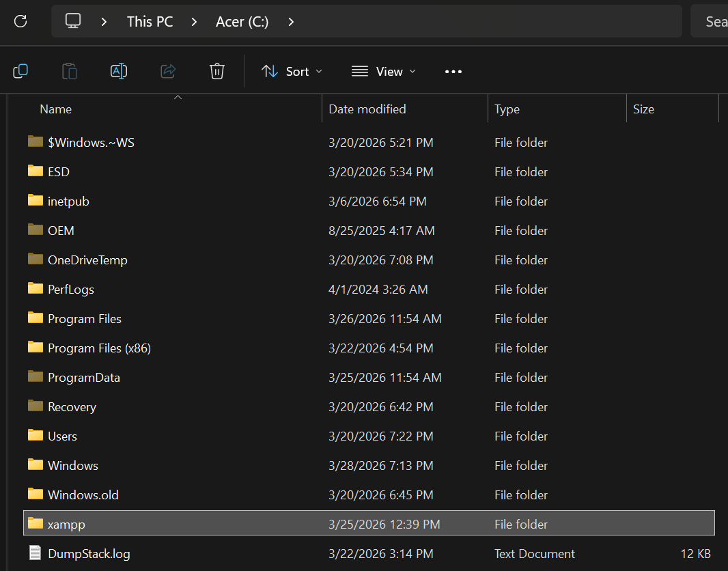Click the Share icon in toolbar
The height and width of the screenshot is (571, 728).
(168, 71)
